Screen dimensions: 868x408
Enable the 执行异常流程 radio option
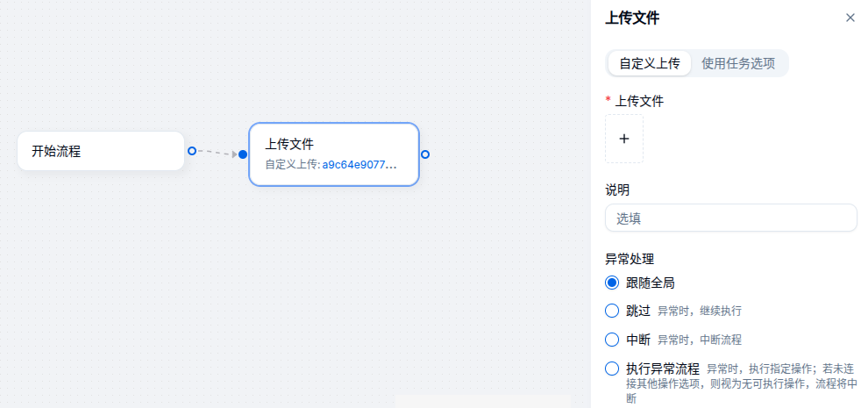pyautogui.click(x=612, y=369)
